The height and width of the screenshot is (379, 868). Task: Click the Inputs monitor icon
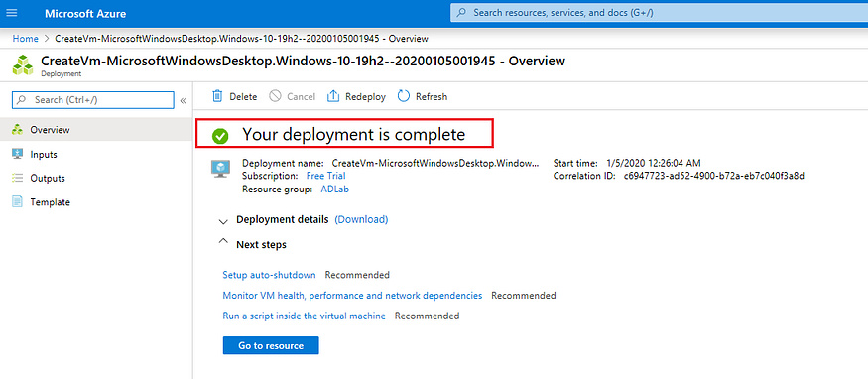[17, 154]
